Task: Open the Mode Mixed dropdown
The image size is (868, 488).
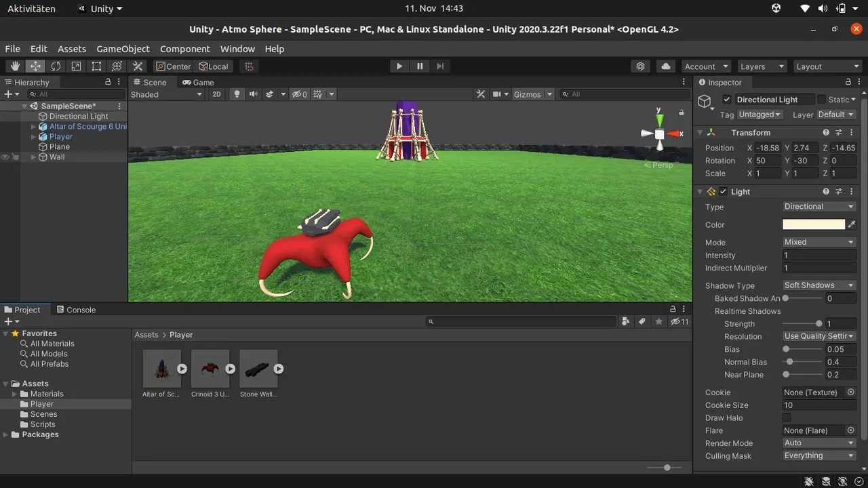Action: [819, 242]
